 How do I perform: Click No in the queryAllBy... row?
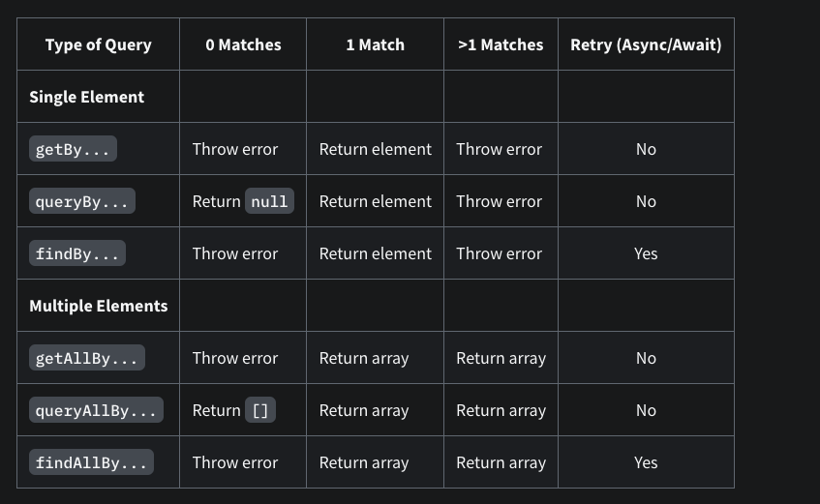646,410
